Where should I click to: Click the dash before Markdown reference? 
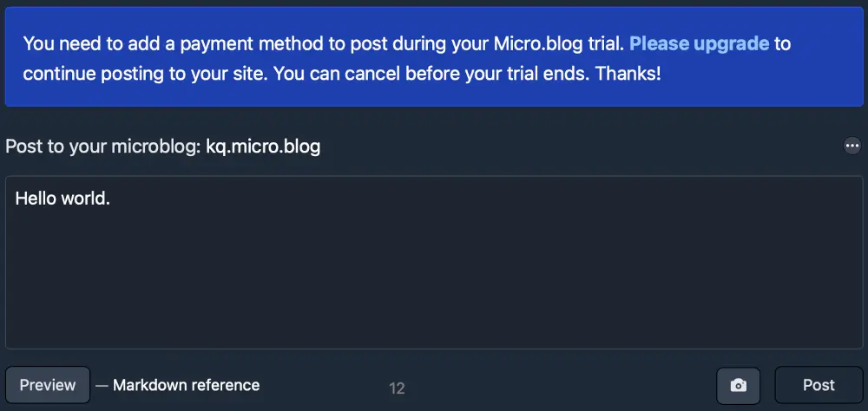click(x=102, y=385)
